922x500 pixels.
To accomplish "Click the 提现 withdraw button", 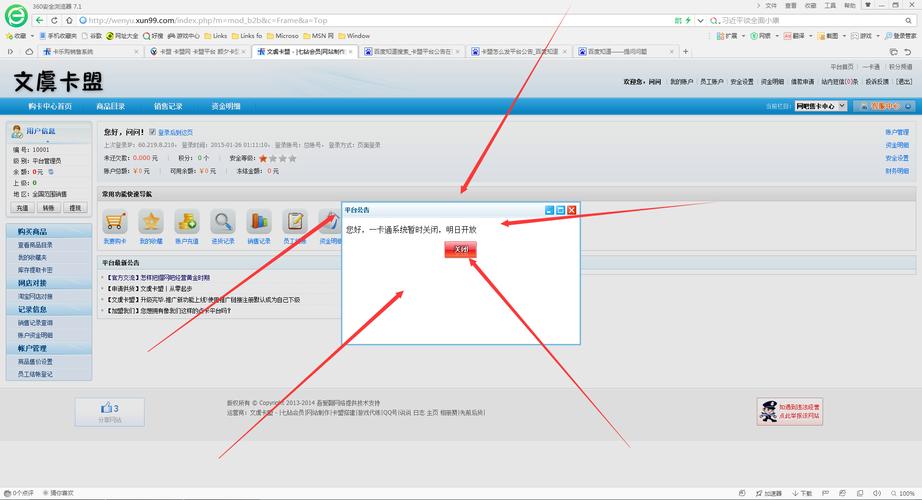I will point(75,208).
